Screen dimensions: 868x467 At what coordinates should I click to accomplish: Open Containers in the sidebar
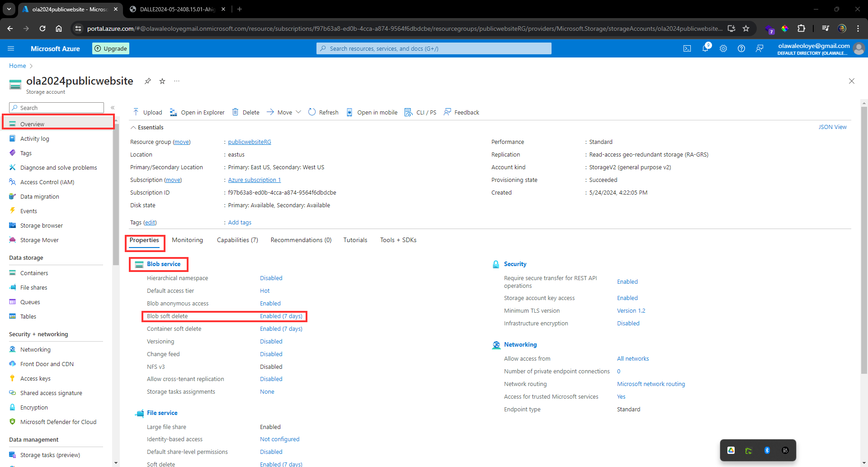point(34,273)
